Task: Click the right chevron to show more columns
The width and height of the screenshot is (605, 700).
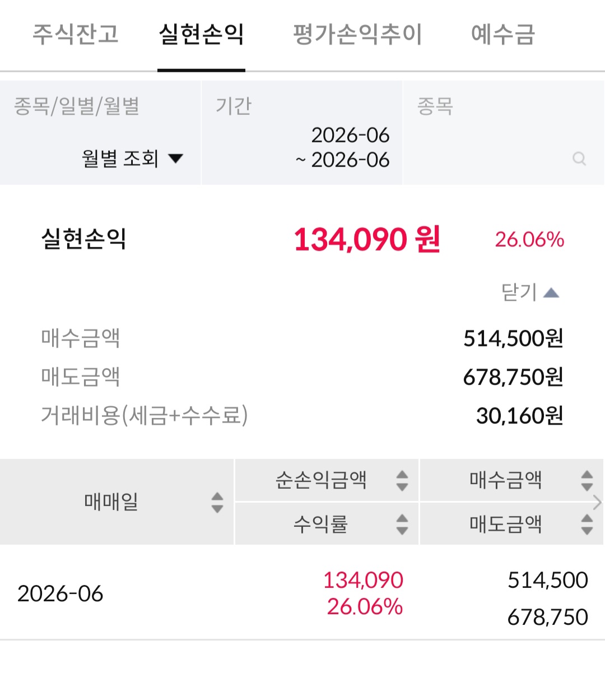Action: pos(597,502)
